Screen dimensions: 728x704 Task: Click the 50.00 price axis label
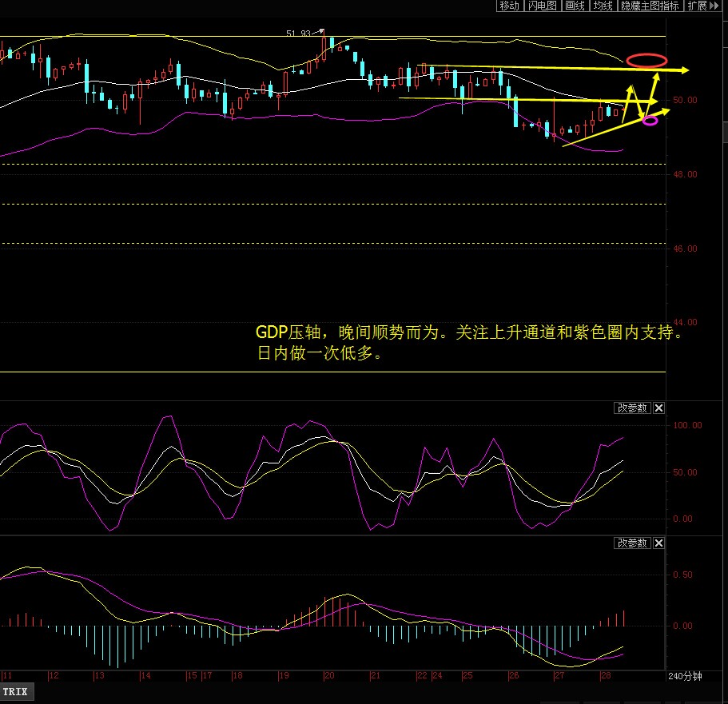pos(685,101)
